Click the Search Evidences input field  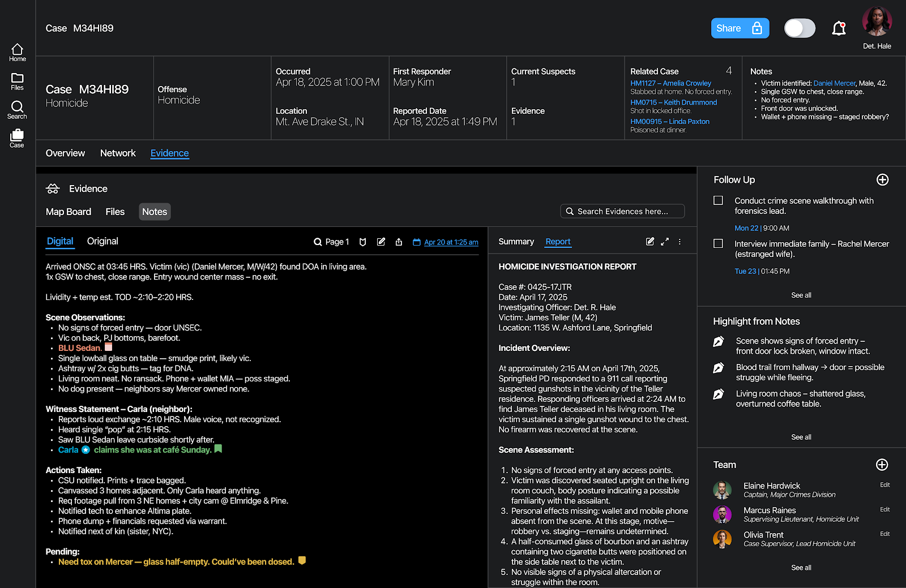tap(622, 211)
